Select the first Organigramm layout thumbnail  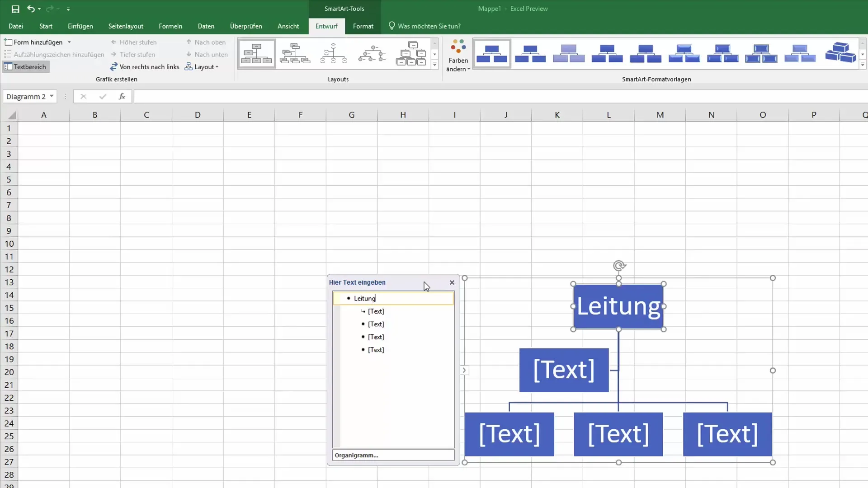(256, 54)
